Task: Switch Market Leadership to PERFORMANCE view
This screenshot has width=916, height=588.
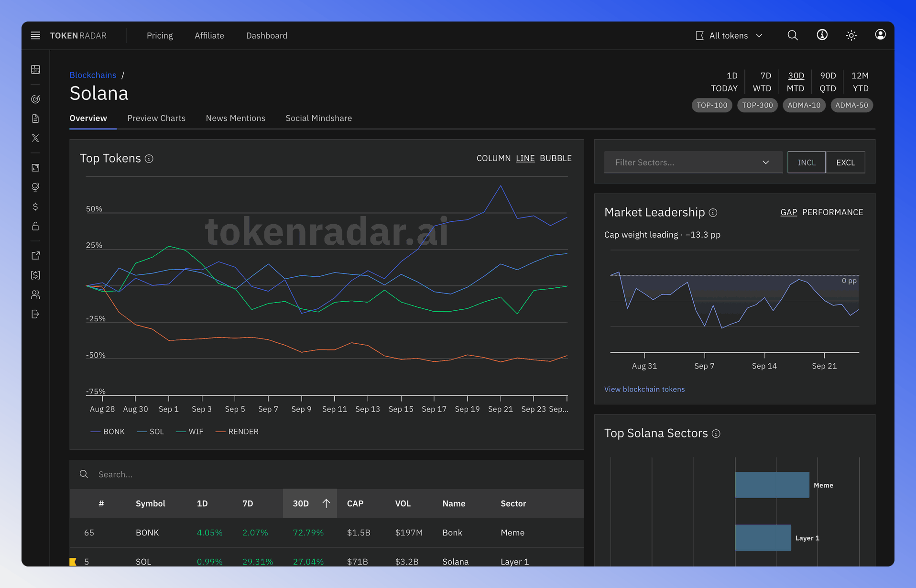Action: (x=833, y=212)
